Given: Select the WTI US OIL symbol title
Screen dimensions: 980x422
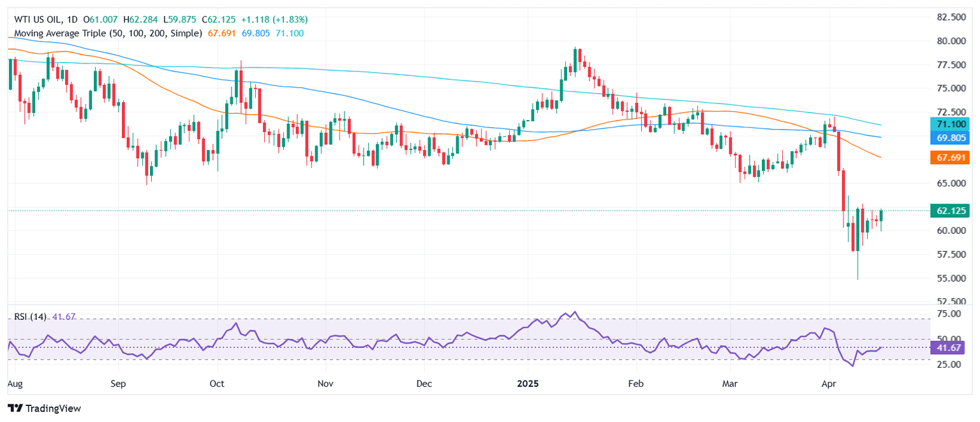Looking at the screenshot, I should pos(37,7).
